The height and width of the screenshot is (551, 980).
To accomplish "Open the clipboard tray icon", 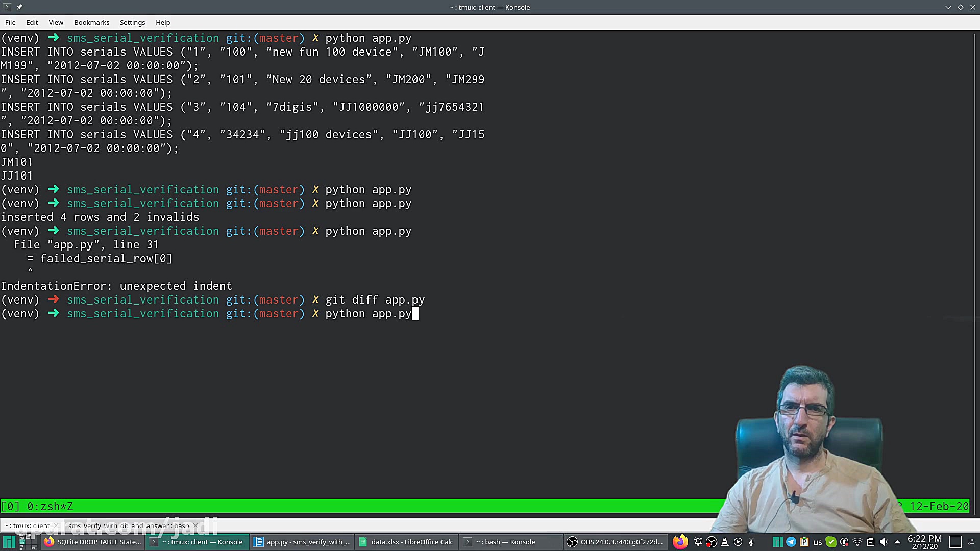I will coord(870,542).
